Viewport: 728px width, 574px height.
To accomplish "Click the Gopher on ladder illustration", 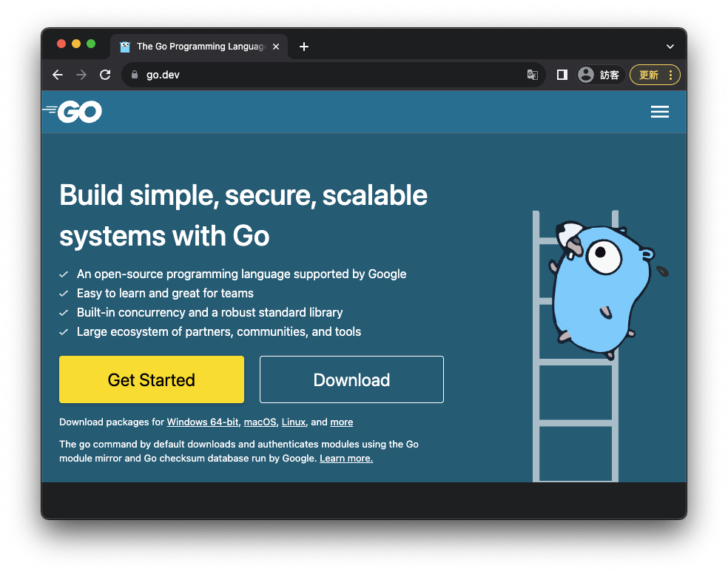I will [x=600, y=345].
